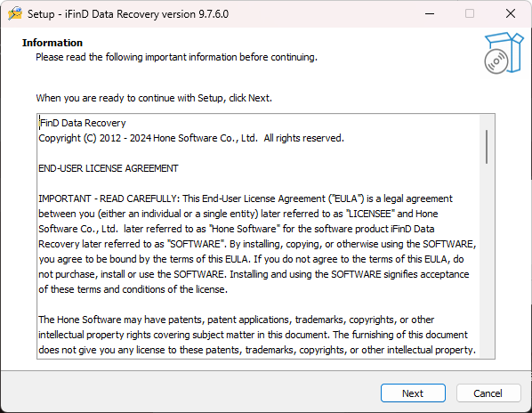Click the 'Please read the following important information' text
532x413 pixels.
pos(176,57)
